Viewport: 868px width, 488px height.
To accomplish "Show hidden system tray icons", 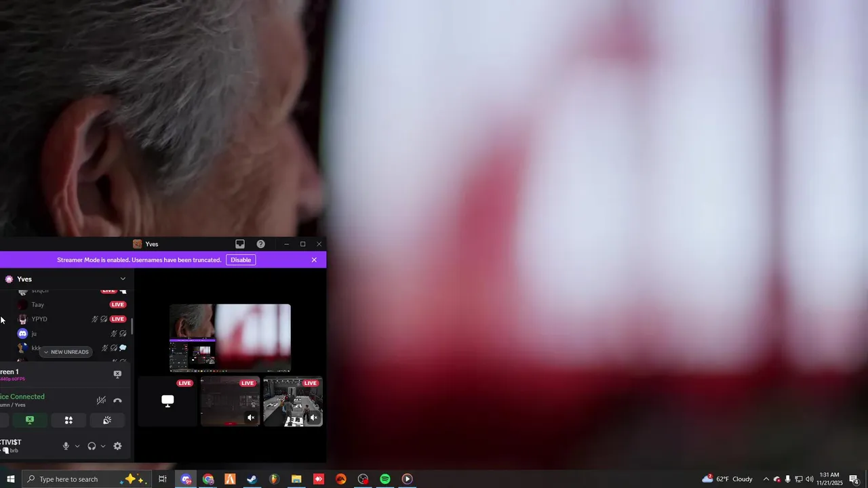I will pyautogui.click(x=766, y=479).
